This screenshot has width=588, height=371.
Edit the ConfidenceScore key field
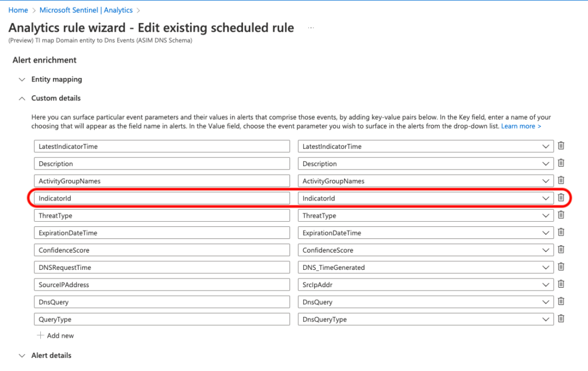(161, 250)
